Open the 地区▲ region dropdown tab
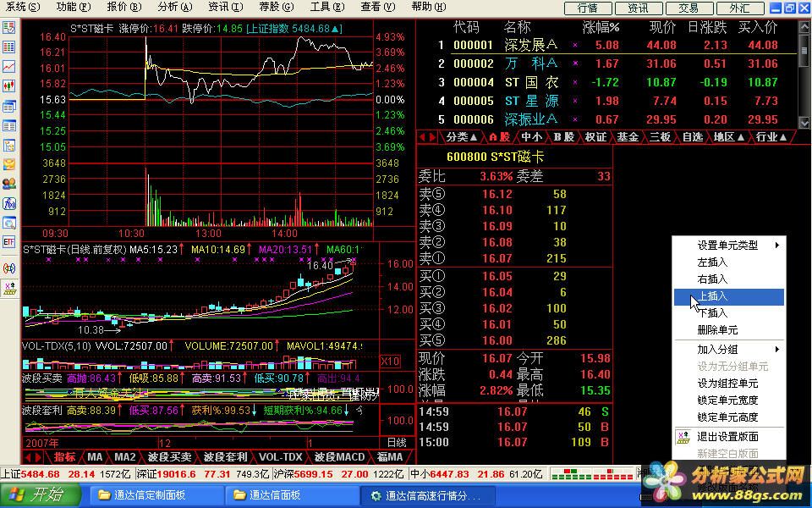 [728, 137]
